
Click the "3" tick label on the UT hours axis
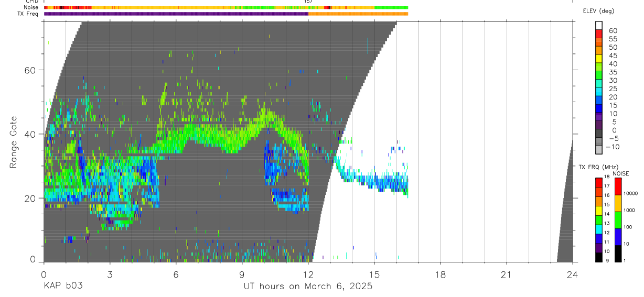[110, 274]
